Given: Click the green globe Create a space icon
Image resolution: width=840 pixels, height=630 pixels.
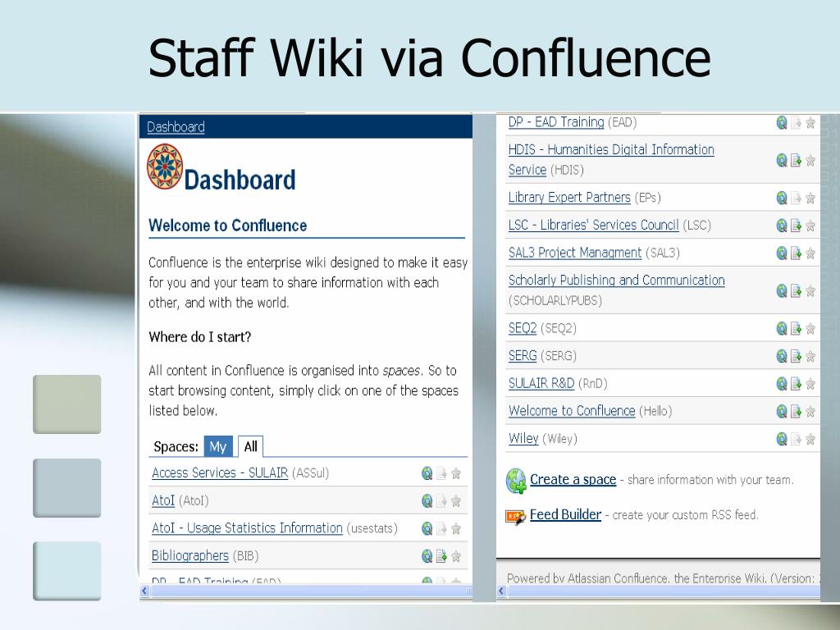Looking at the screenshot, I should pyautogui.click(x=517, y=481).
